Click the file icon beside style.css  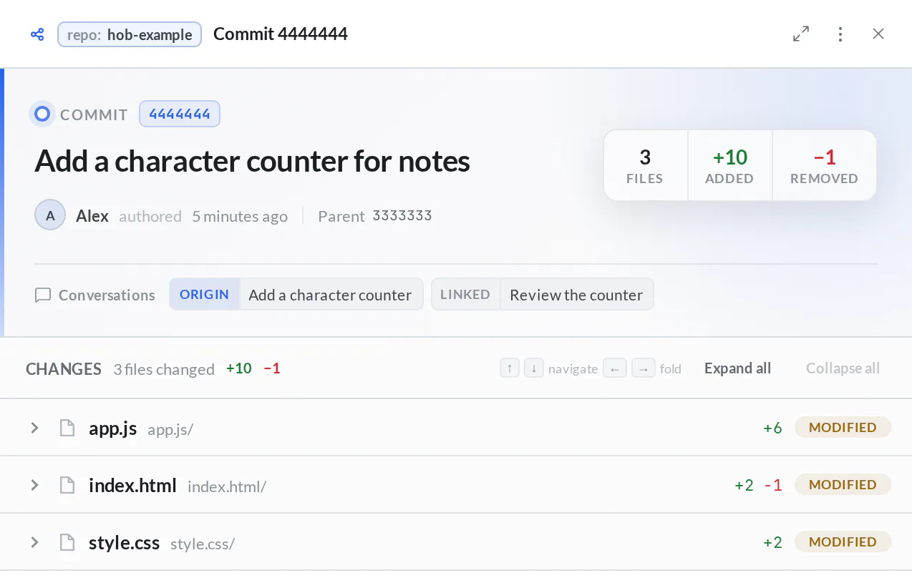pos(67,542)
